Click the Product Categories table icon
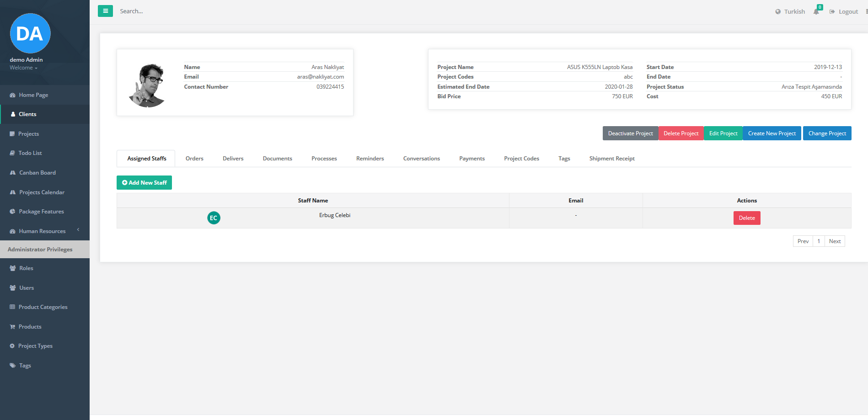Image resolution: width=868 pixels, height=420 pixels. pos(12,307)
